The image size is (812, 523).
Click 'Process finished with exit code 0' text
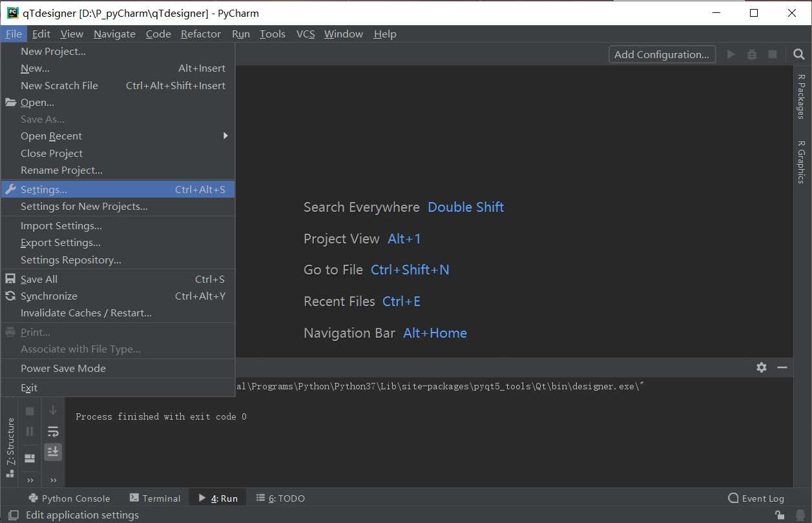[161, 416]
